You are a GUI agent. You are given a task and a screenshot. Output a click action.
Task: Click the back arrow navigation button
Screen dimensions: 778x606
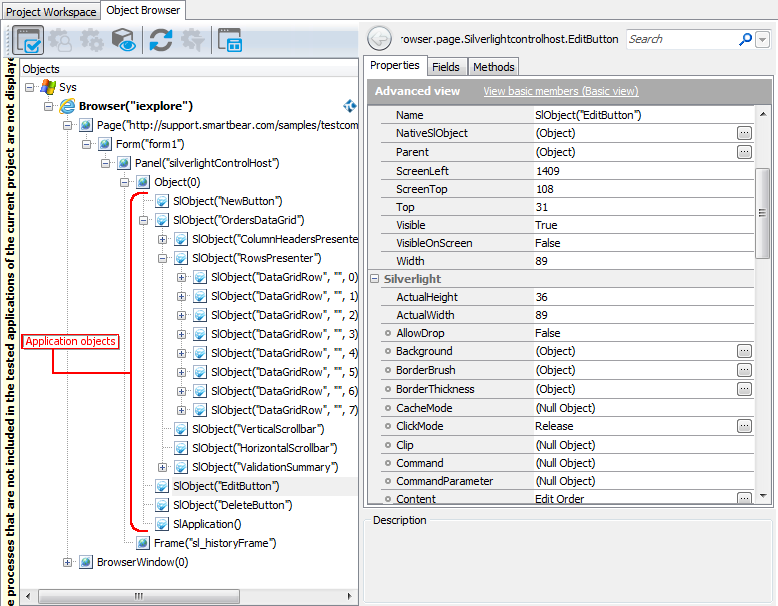379,39
